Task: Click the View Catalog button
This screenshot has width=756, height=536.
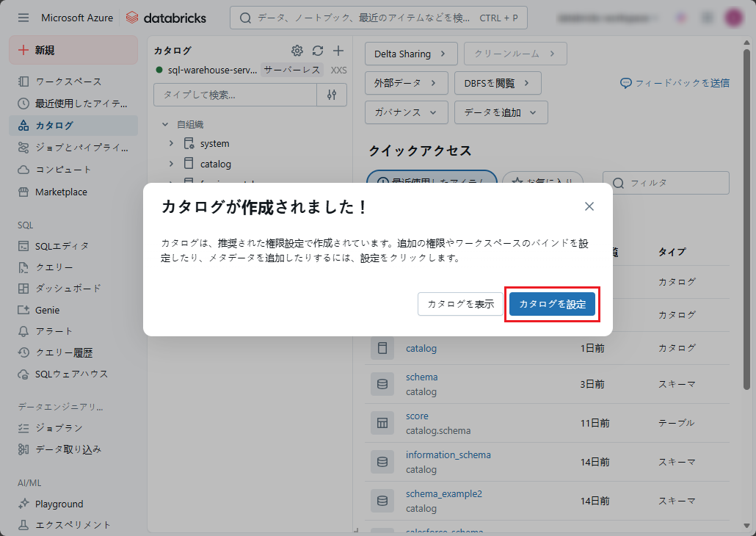Action: (460, 304)
